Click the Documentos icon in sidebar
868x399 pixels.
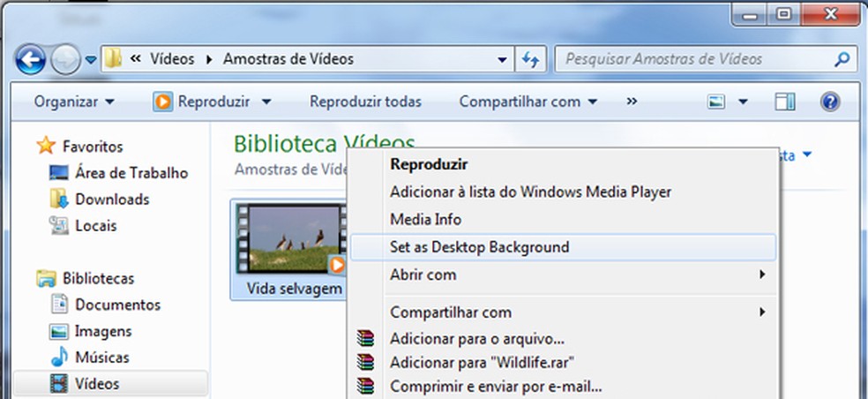[x=59, y=305]
